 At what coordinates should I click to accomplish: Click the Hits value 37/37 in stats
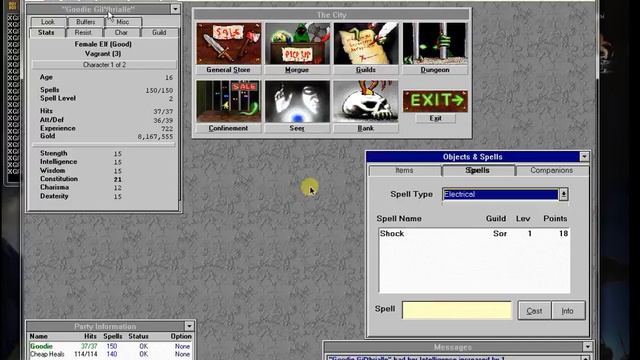click(x=163, y=111)
